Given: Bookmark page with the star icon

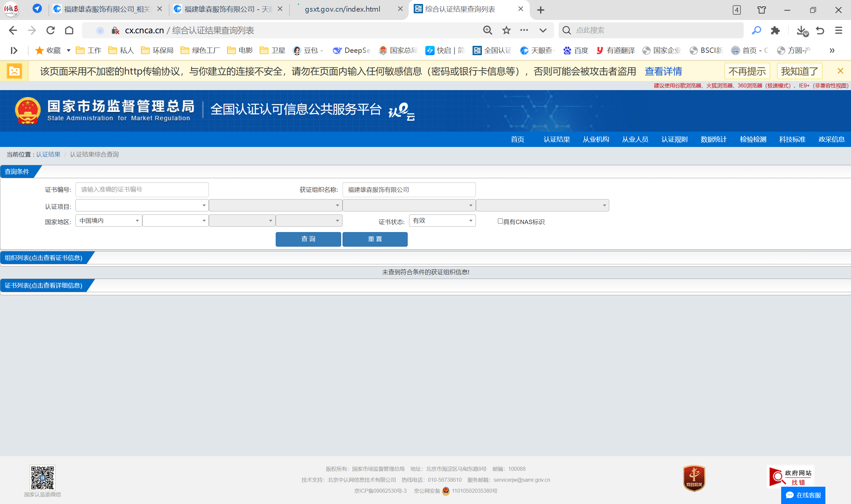Looking at the screenshot, I should pos(506,30).
